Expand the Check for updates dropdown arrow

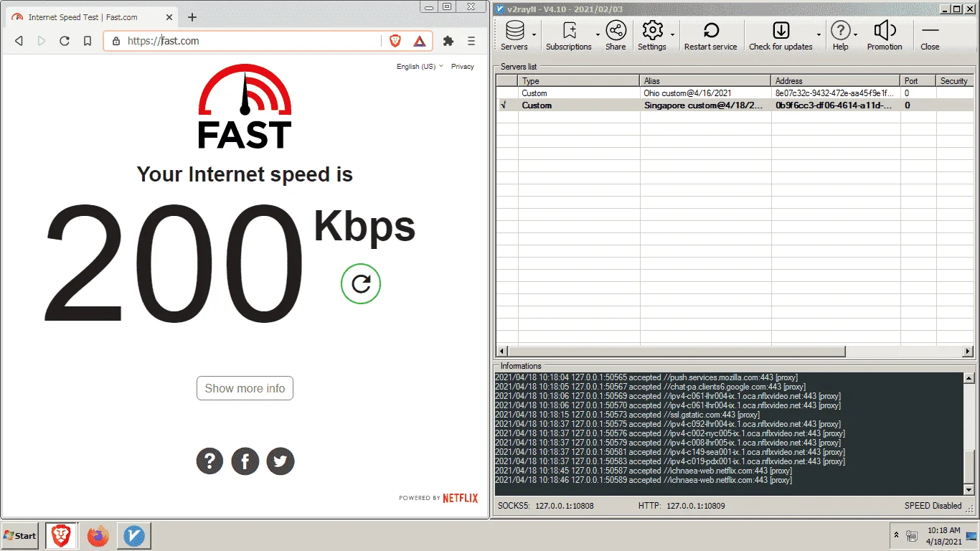pyautogui.click(x=819, y=34)
